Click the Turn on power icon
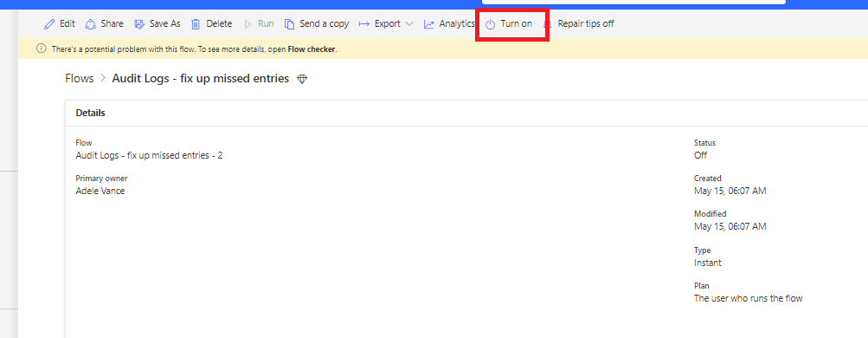The width and height of the screenshot is (868, 338). [x=491, y=24]
